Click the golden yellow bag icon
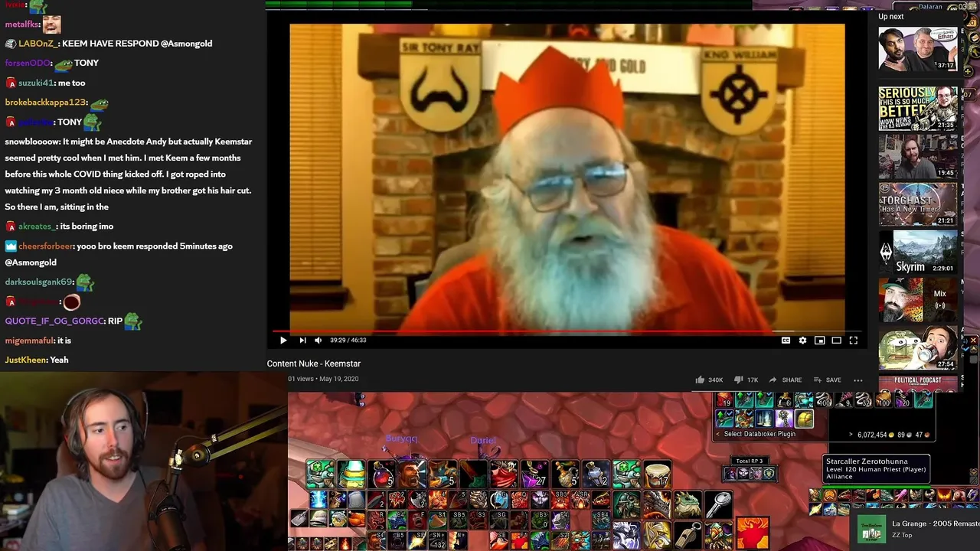 point(803,419)
